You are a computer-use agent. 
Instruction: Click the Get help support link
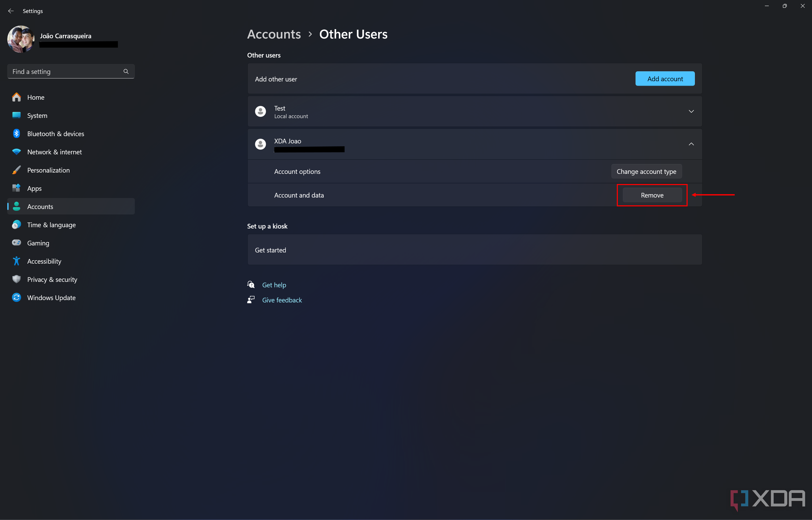coord(274,284)
